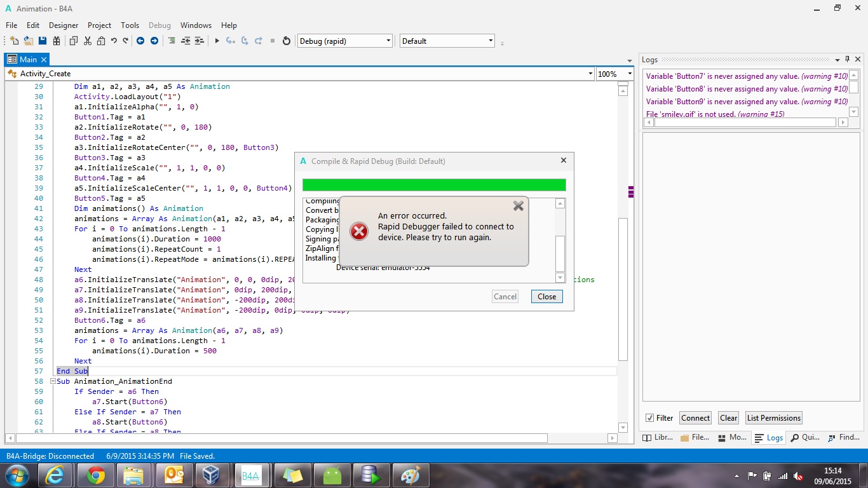Switch to the Quick Search panel tab
Image resolution: width=868 pixels, height=488 pixels.
806,437
